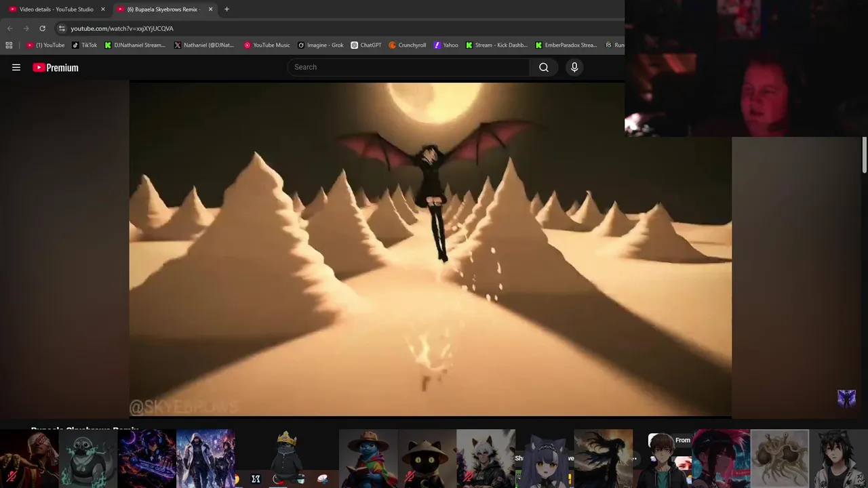Open the Crunchyroll bookmark
Screen dimensions: 868x488
[x=407, y=45]
